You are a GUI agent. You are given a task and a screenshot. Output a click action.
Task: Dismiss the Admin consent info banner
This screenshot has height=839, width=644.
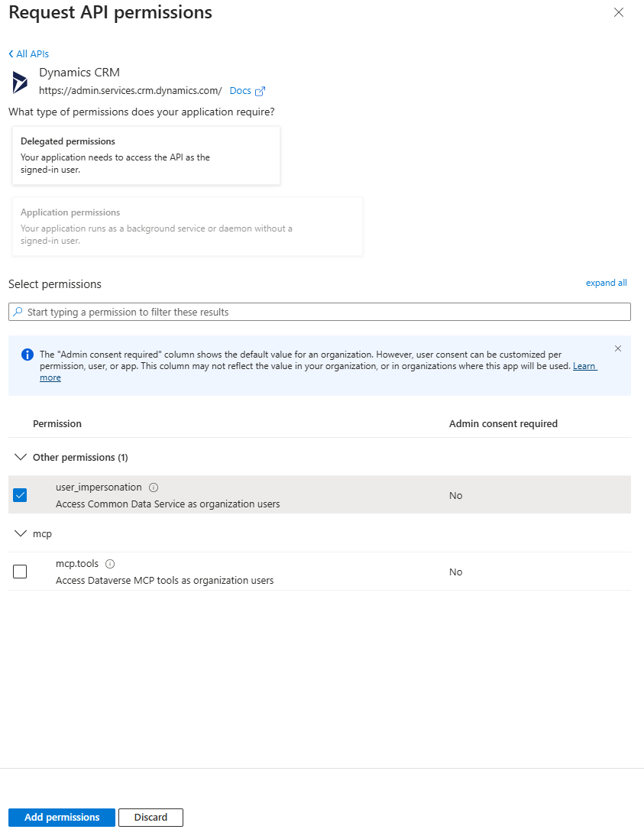coord(618,348)
